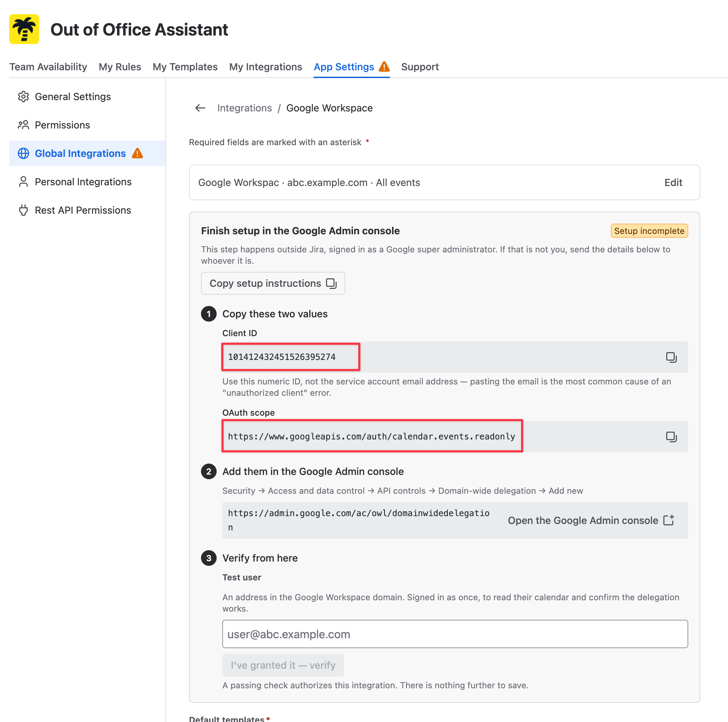Screen dimensions: 728x722
Task: Click the plug icon for Rest API Permissions
Action: (x=23, y=210)
